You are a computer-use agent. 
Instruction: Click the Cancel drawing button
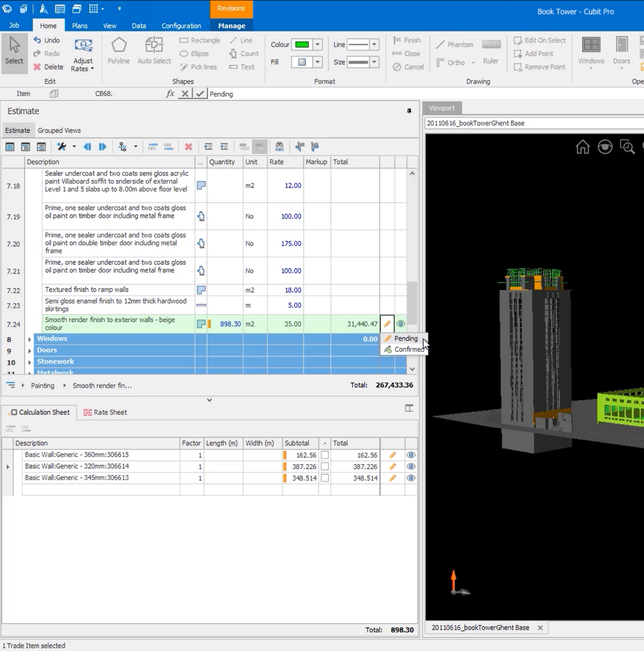coord(408,67)
